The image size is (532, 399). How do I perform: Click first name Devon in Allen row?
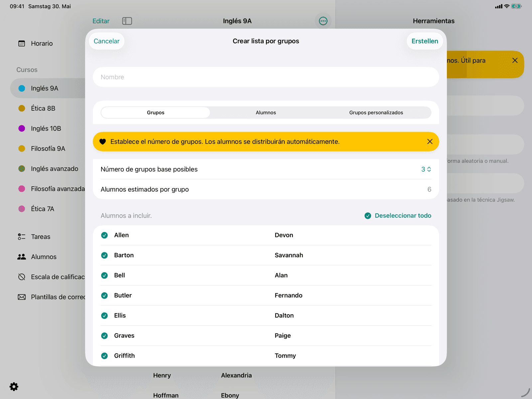click(284, 235)
